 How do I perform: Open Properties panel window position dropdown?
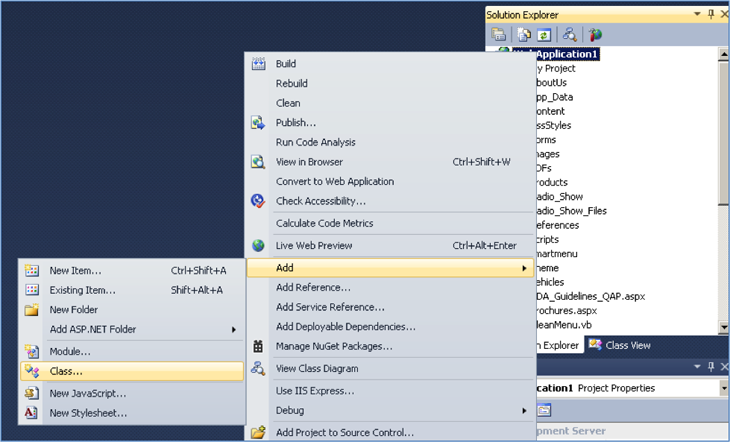click(697, 367)
